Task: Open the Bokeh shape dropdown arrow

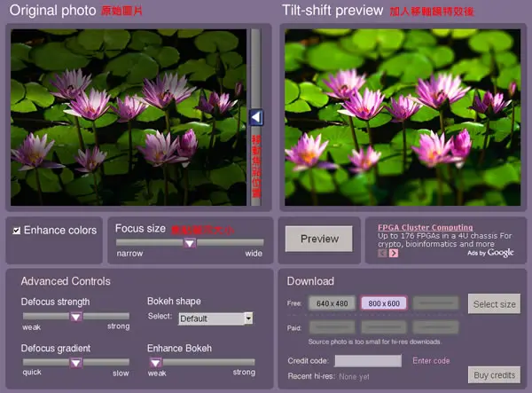Action: coord(248,318)
